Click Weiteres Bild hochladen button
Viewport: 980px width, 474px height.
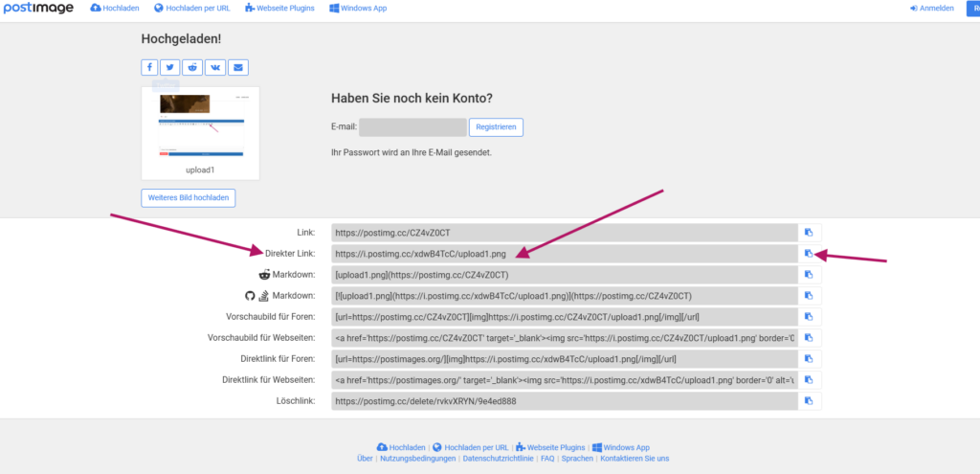189,198
